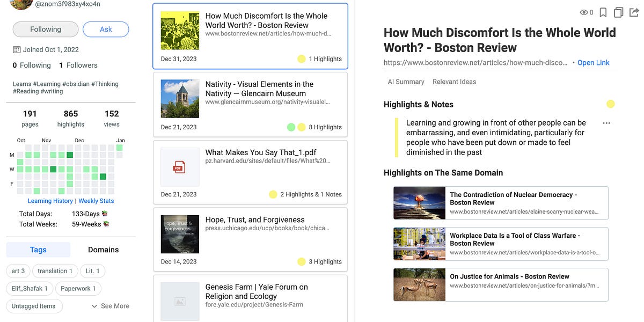The image size is (644, 322).
Task: Select the Paperwork 1 tag
Action: 78,289
